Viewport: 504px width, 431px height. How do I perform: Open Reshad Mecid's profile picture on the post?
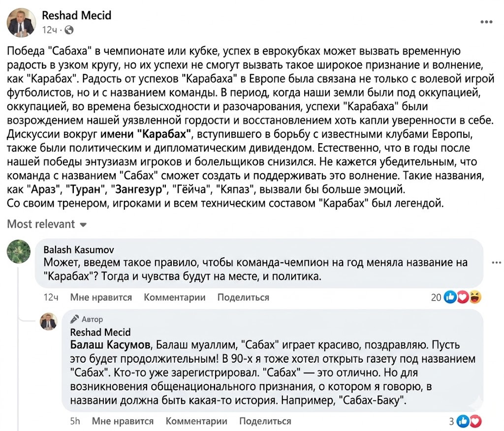point(21,22)
